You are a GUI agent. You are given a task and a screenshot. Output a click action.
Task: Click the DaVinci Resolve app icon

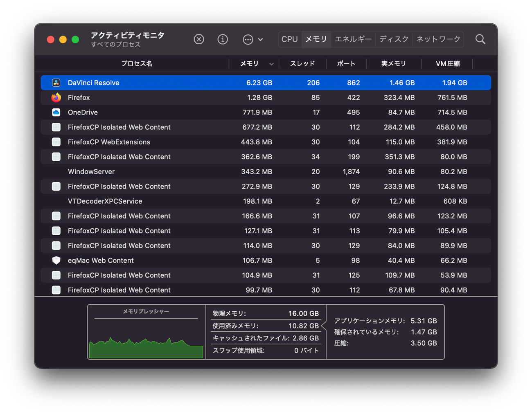(56, 83)
